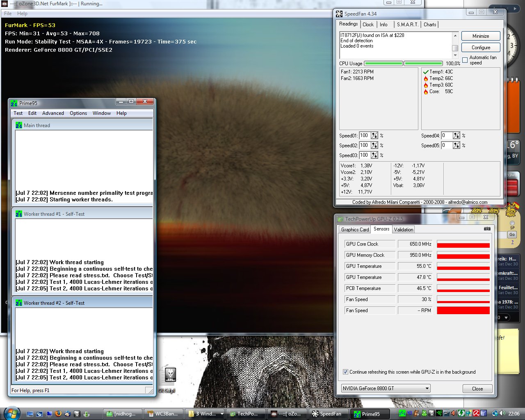Uncheck Continue refreshing GPU-Z in background
Viewport: 525px width, 420px height.
(x=345, y=372)
